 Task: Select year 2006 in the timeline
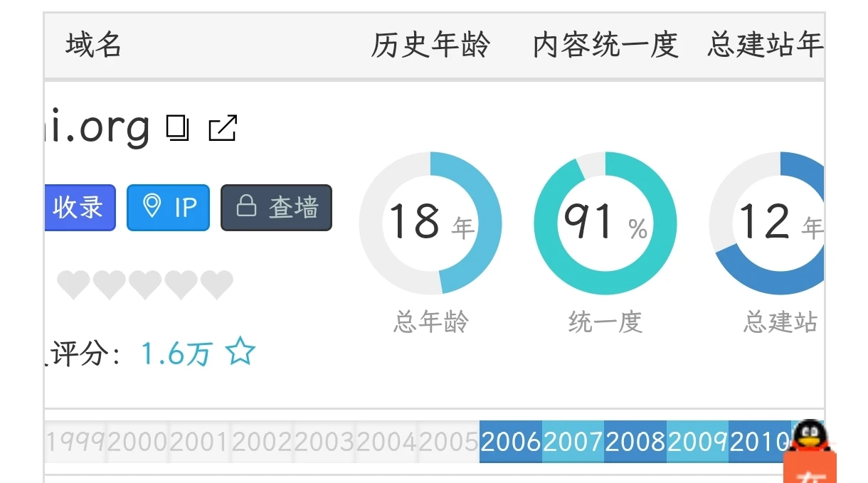pyautogui.click(x=510, y=442)
